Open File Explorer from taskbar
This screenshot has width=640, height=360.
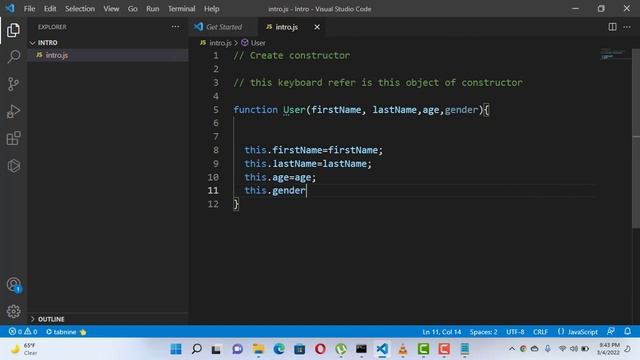pos(258,349)
